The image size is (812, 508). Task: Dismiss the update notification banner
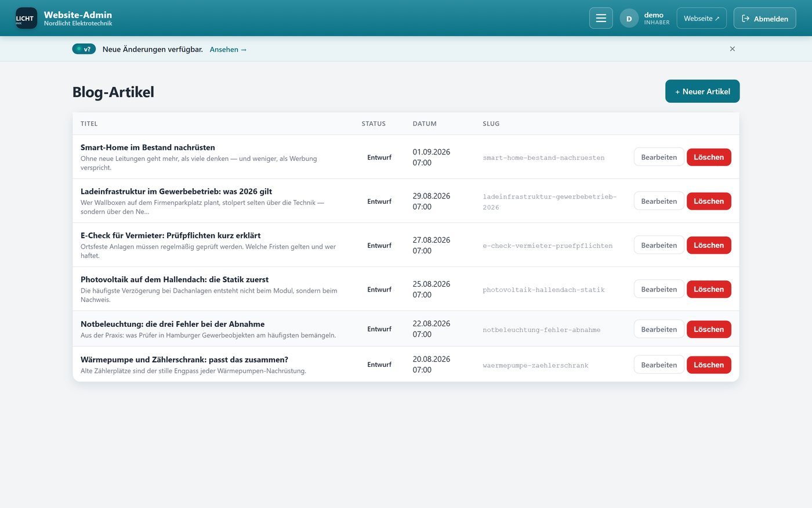click(x=732, y=49)
